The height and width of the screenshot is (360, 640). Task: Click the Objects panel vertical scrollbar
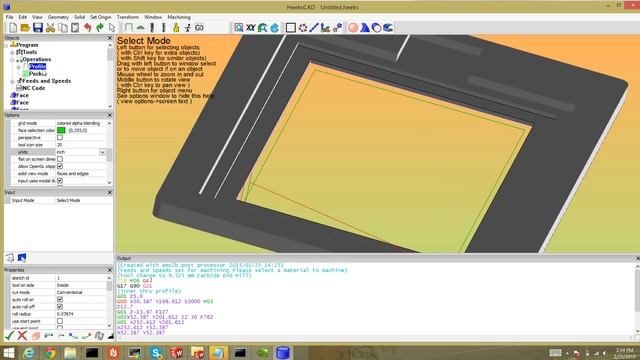click(x=110, y=75)
